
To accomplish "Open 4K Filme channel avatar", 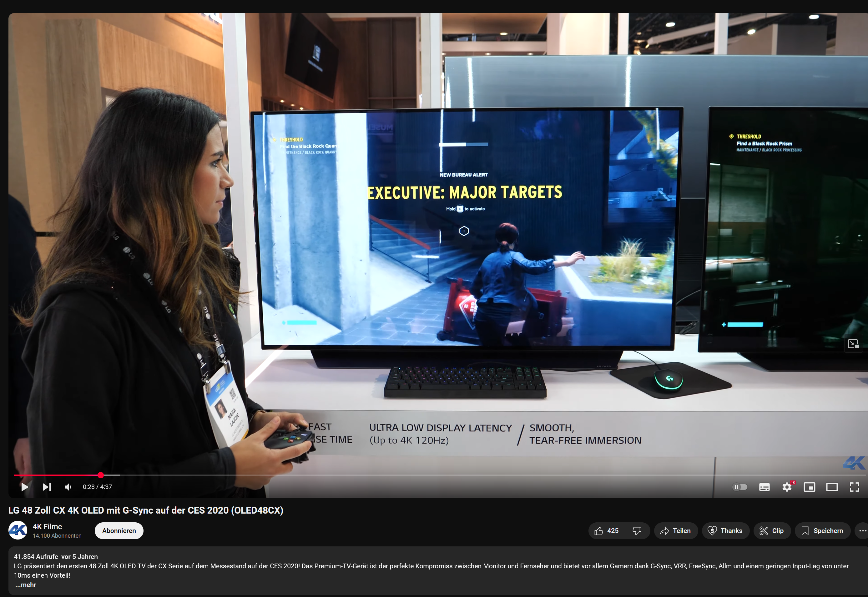I will tap(18, 530).
